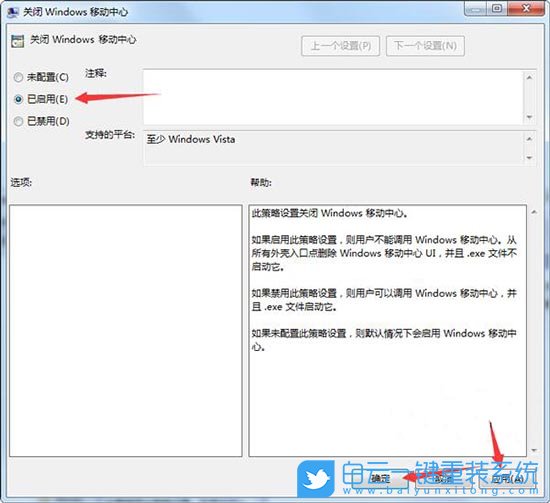Close the 关闭 Windows 移动中心 dialog
The image size is (550, 503).
(525, 9)
